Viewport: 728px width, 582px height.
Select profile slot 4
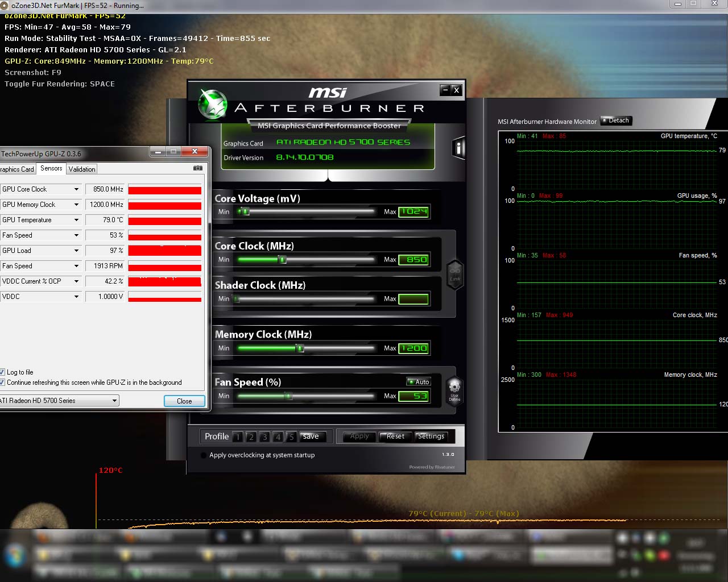pos(278,436)
